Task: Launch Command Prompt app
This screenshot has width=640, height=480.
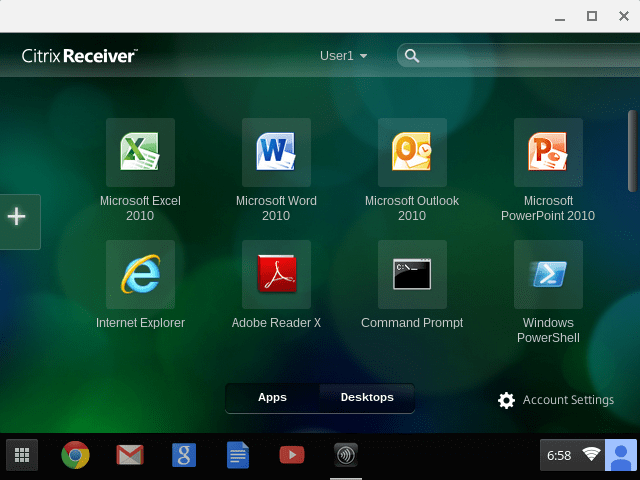Action: 412,274
